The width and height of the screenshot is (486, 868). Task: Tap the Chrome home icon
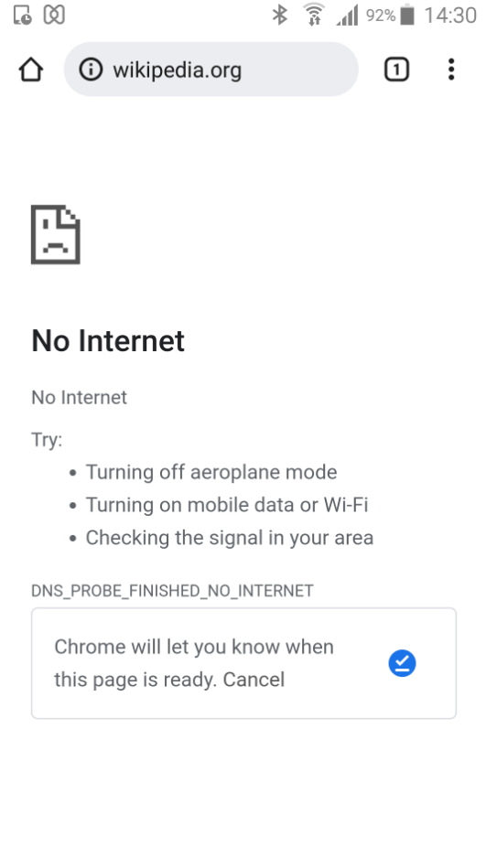[30, 70]
